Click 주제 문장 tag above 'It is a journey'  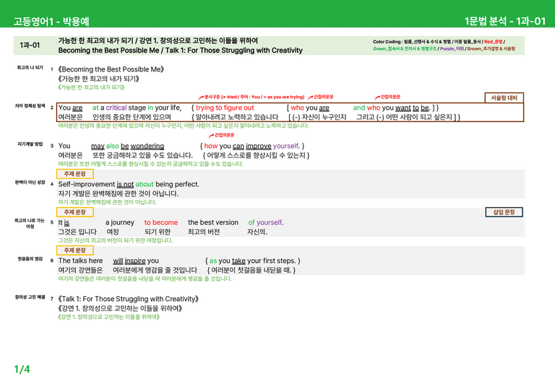point(75,212)
